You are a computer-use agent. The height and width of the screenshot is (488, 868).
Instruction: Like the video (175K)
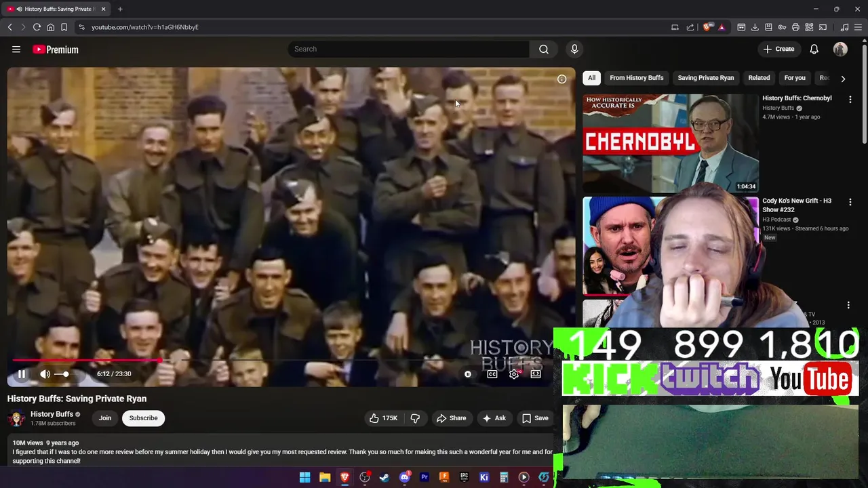click(x=383, y=418)
